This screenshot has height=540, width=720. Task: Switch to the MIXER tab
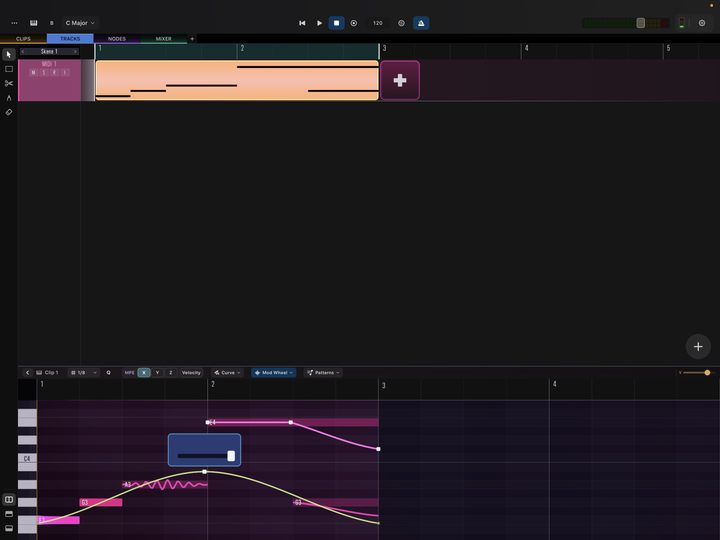tap(163, 39)
